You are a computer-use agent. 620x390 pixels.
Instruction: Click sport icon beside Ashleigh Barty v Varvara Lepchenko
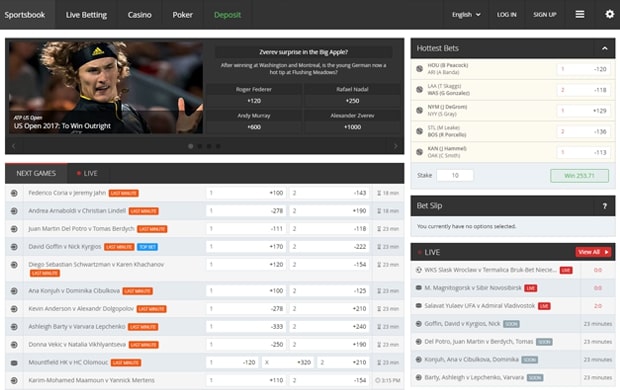click(14, 327)
